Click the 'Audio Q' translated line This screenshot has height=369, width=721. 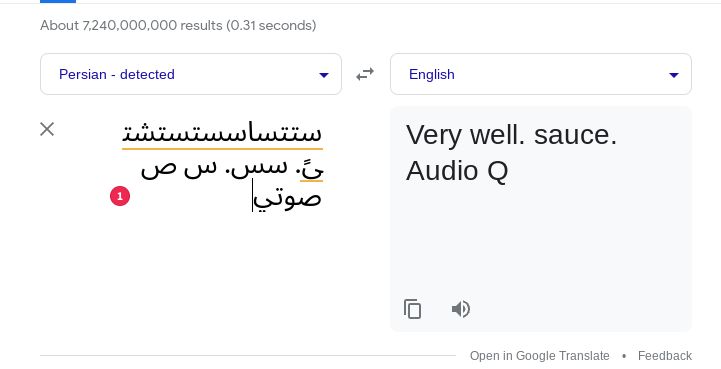[x=457, y=171]
